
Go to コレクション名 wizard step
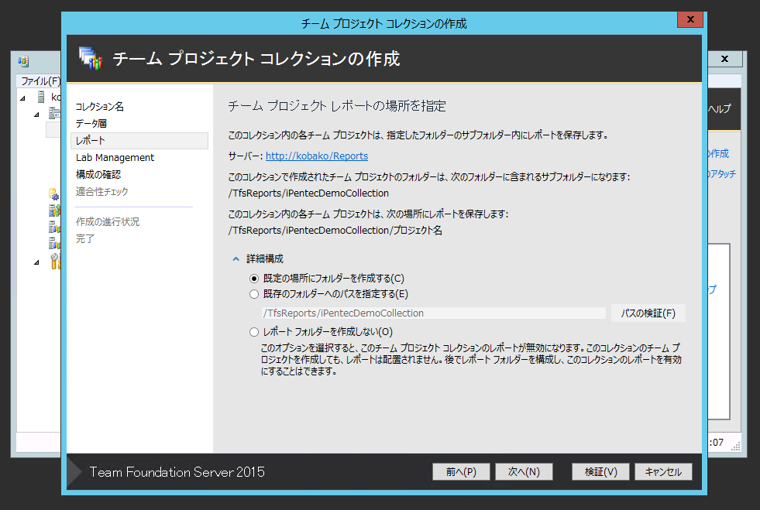click(99, 107)
